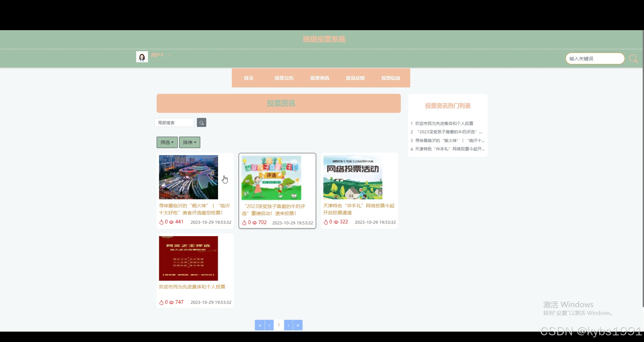Click timestamp on 欢迎市民 article card
Viewport: 644px width, 342px height.
pos(211,302)
